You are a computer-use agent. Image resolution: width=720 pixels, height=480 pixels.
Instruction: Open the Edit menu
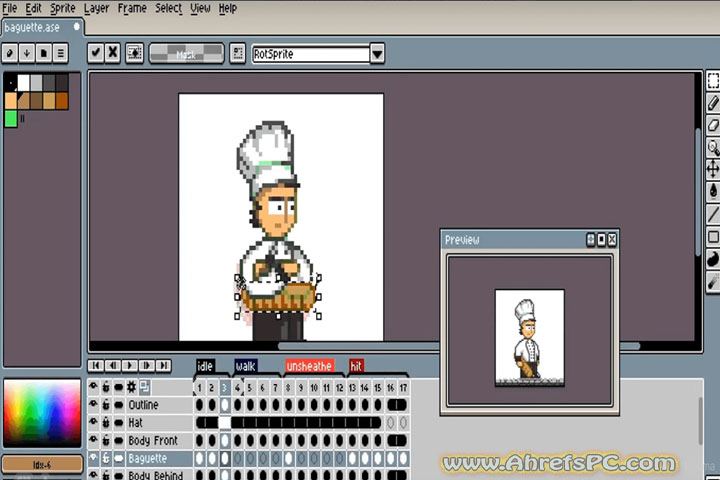pos(33,8)
